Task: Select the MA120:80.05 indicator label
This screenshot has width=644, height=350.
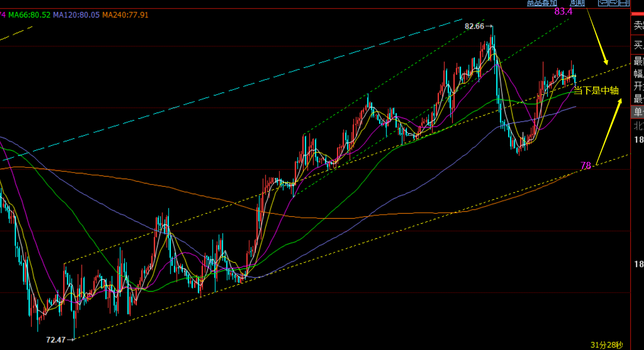Action: [x=77, y=15]
